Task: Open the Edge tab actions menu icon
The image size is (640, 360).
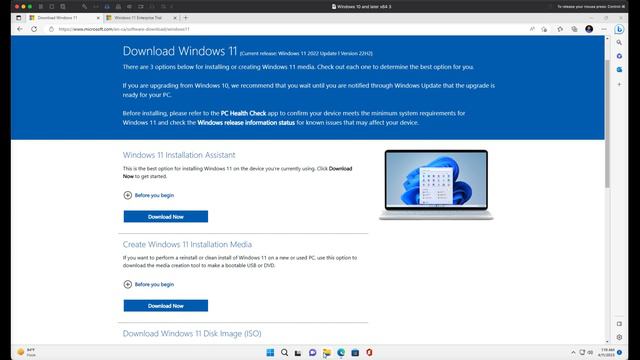Action: (x=19, y=18)
